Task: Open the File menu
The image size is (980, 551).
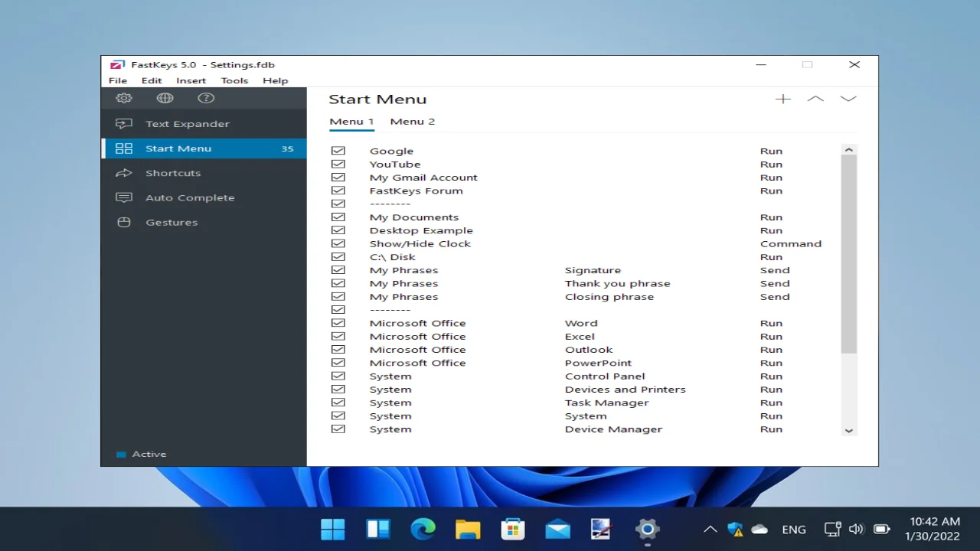Action: (x=118, y=80)
